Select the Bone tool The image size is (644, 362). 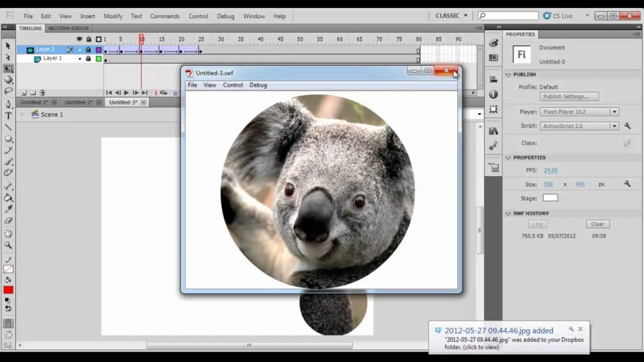click(8, 186)
